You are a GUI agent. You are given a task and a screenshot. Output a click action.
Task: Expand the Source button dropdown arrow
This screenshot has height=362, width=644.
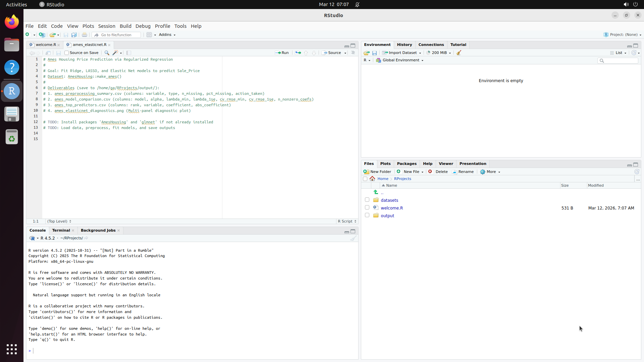click(x=345, y=53)
